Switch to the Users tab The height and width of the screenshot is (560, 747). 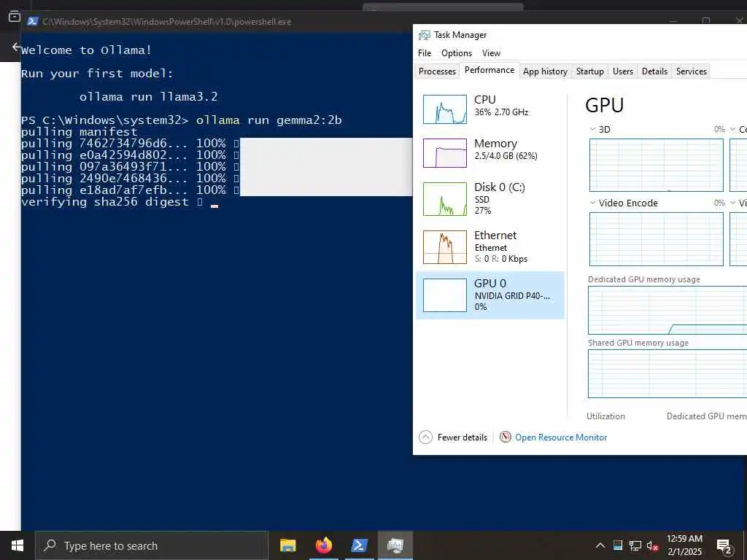click(x=623, y=71)
